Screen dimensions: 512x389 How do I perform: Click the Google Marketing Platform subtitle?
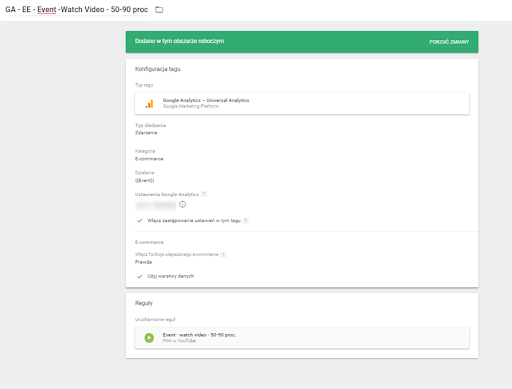[x=191, y=106]
